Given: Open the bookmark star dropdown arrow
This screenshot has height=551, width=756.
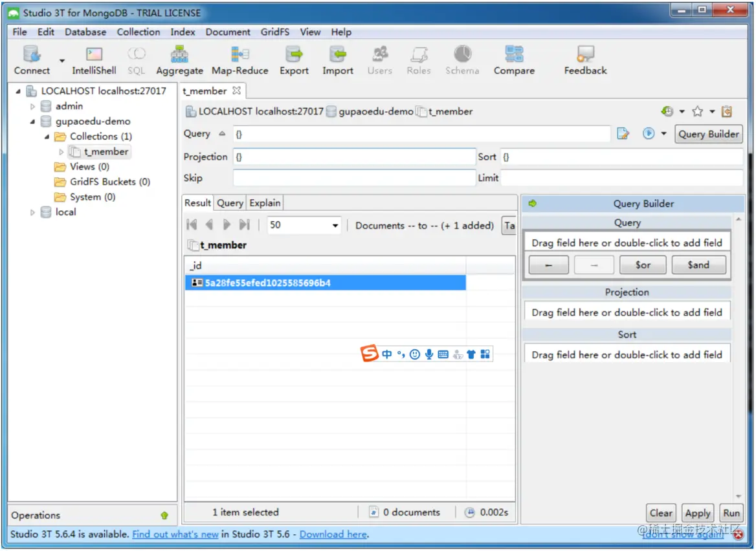Looking at the screenshot, I should pos(712,111).
